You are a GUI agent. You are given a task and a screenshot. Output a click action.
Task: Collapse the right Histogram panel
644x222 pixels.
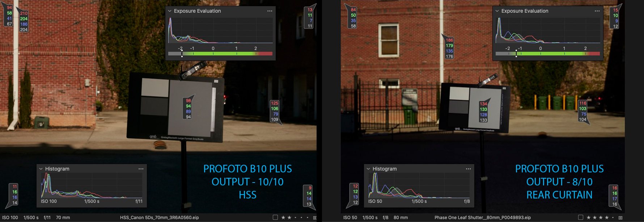click(368, 169)
